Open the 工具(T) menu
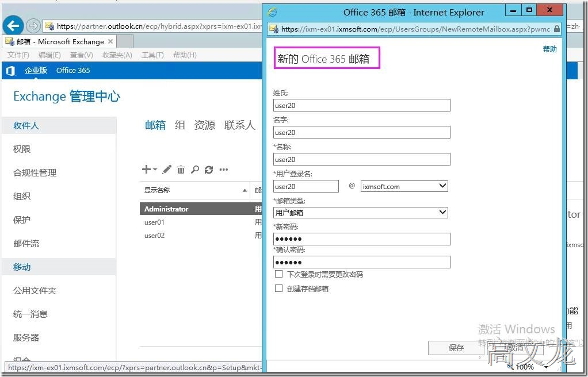This screenshot has height=377, width=588. (152, 55)
